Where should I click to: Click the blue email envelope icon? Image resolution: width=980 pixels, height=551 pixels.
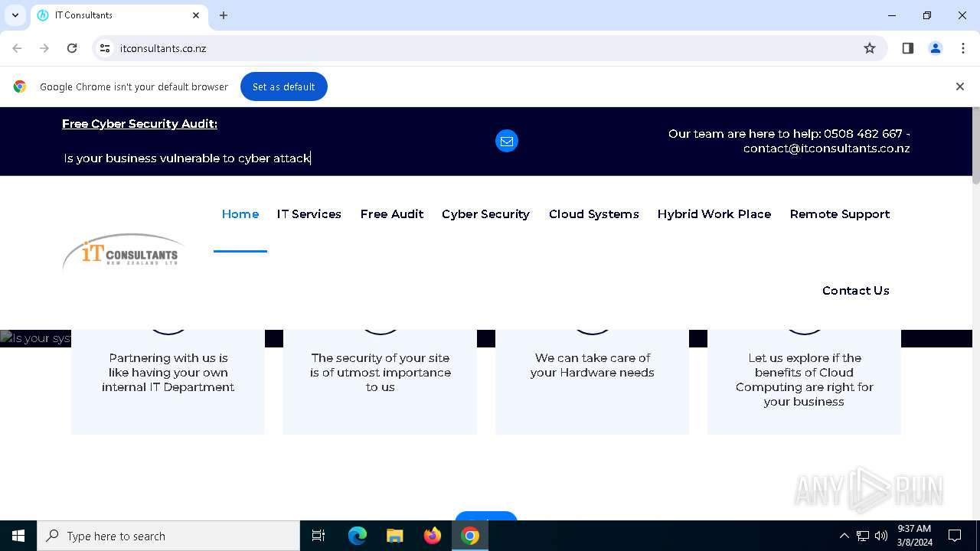click(x=507, y=141)
